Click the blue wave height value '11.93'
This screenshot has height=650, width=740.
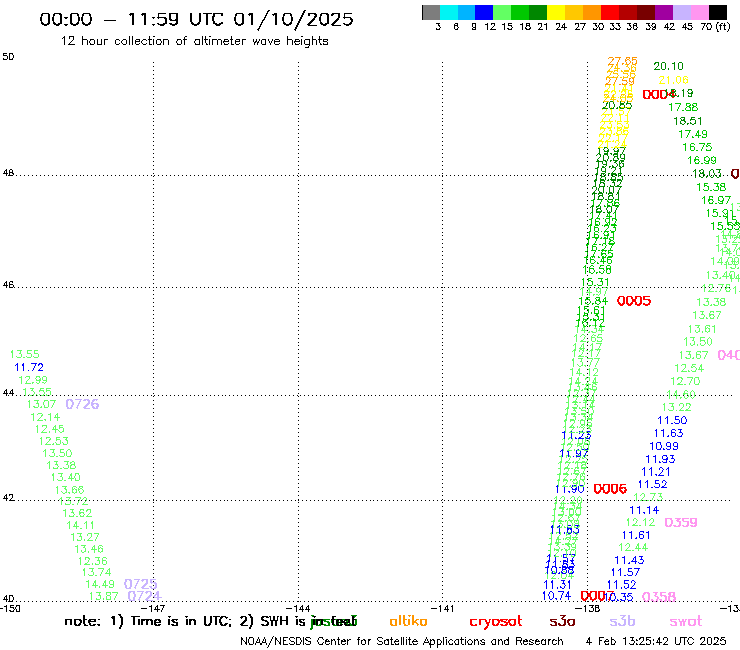660,459
